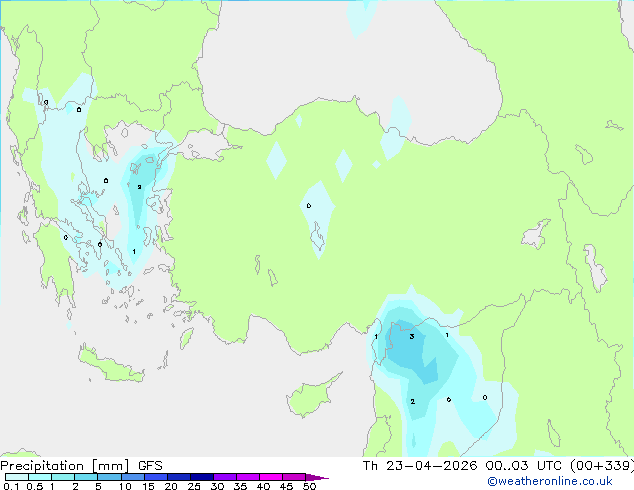Click the island of Crete on the map
The image size is (634, 490).
click(111, 365)
